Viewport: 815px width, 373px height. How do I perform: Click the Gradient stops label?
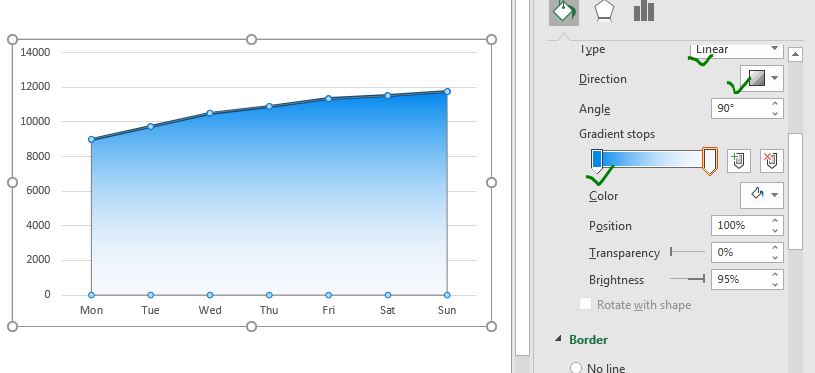tap(617, 134)
